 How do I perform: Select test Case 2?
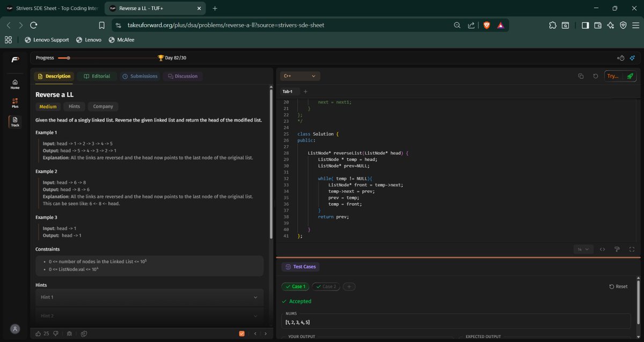(325, 286)
